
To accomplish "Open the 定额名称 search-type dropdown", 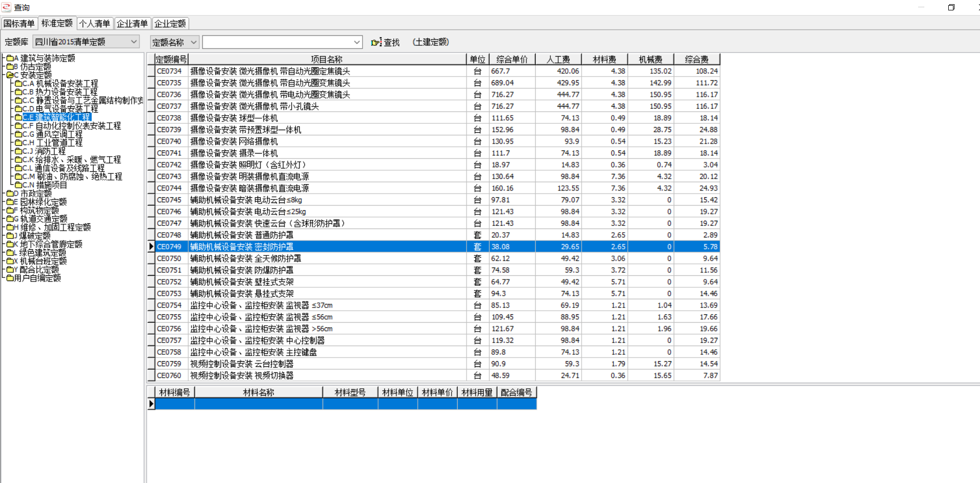I will (x=194, y=42).
